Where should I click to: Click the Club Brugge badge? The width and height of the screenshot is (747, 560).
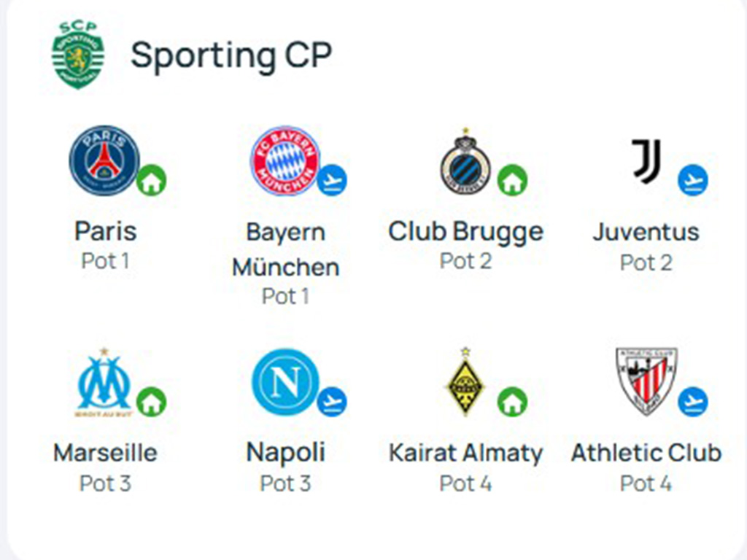[465, 160]
